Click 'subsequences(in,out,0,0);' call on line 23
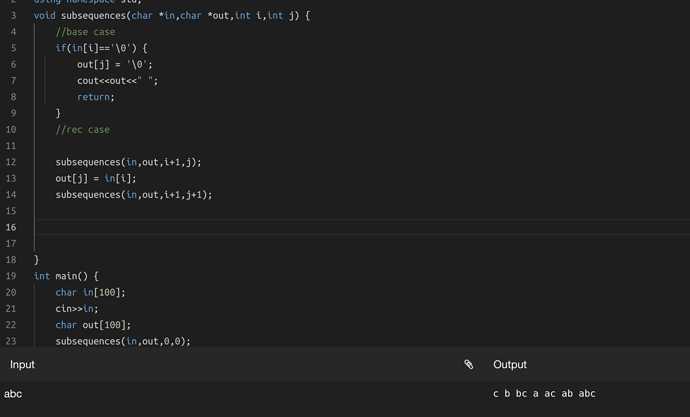 coord(123,341)
